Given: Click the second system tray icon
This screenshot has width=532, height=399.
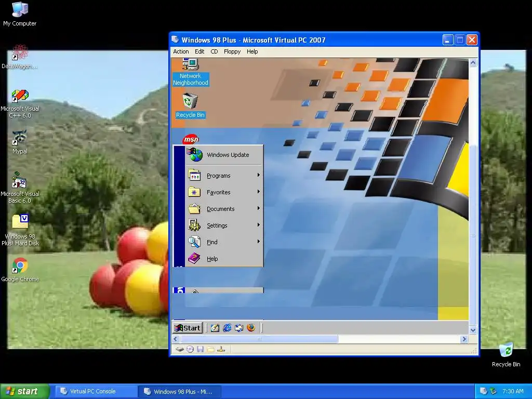Looking at the screenshot, I should coord(493,391).
